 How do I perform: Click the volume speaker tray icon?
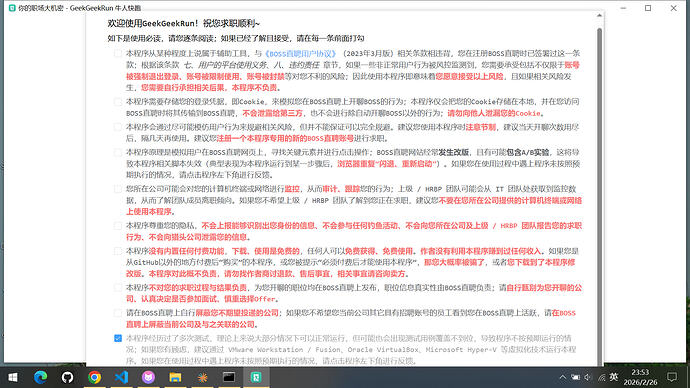coord(587,377)
